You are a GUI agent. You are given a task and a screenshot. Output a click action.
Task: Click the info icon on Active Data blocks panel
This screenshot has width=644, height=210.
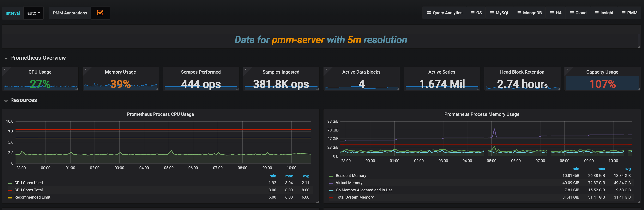pos(326,69)
